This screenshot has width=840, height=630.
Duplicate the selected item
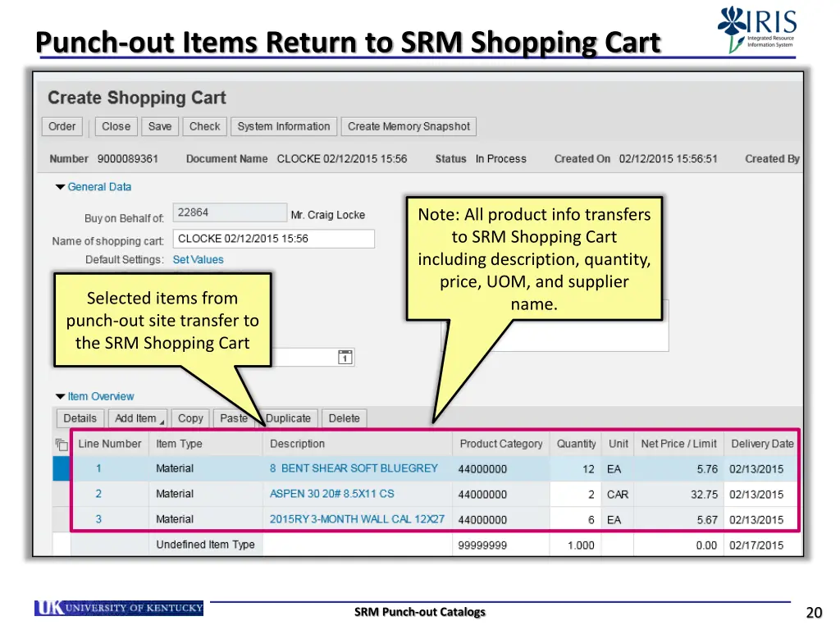coord(288,418)
